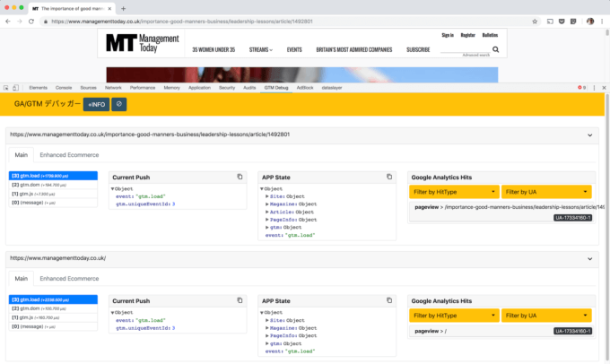Open new browser tab with plus
This screenshot has width=610, height=364.
[123, 8]
